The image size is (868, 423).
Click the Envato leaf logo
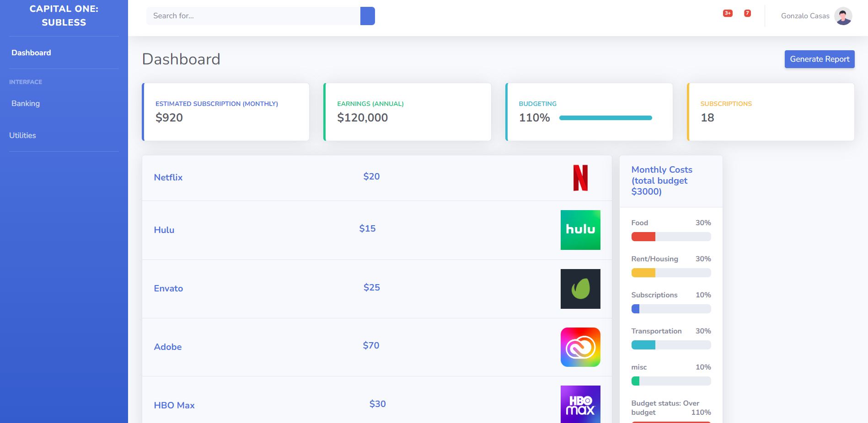580,289
